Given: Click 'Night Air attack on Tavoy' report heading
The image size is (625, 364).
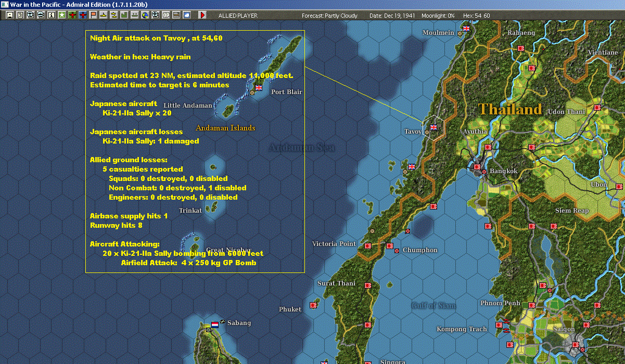Looking at the screenshot, I should pyautogui.click(x=156, y=38).
